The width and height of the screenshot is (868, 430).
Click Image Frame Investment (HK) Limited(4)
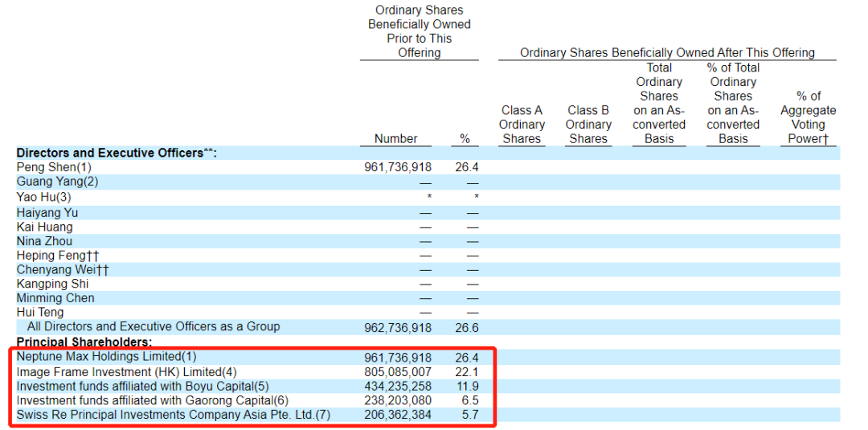point(127,371)
